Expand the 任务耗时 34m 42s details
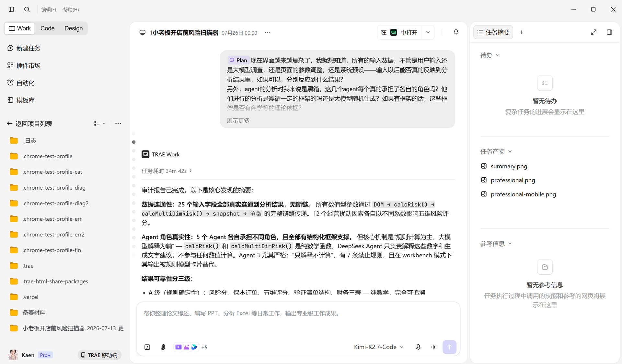The height and width of the screenshot is (364, 622). point(167,171)
